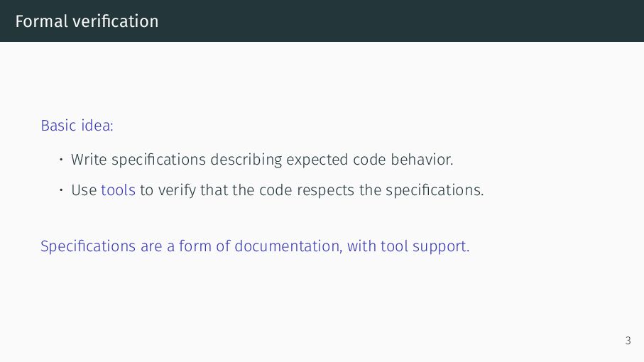Click "specifications." ending the second bullet
Screen dimensions: 644x362
[435, 190]
